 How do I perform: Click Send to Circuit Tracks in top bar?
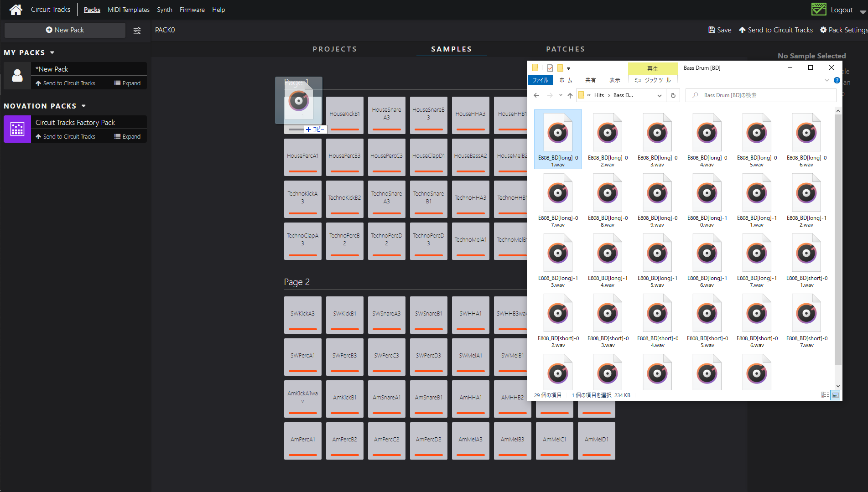coord(775,30)
